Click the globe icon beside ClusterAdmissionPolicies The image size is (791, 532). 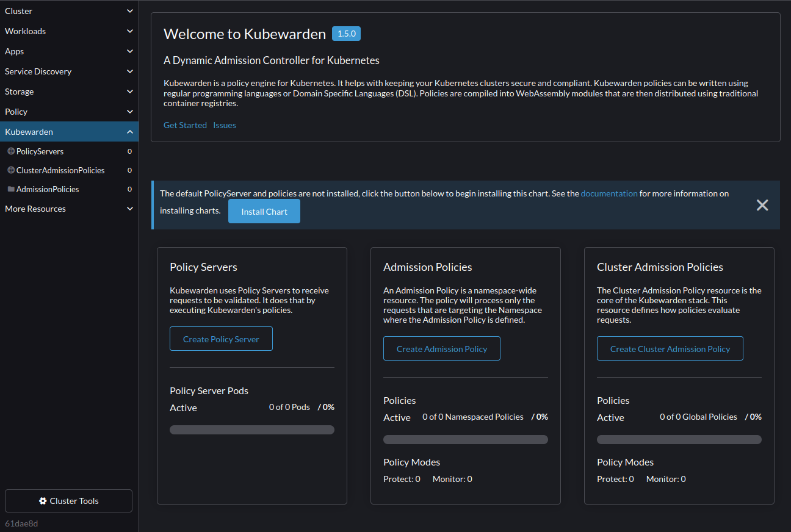[x=11, y=170]
